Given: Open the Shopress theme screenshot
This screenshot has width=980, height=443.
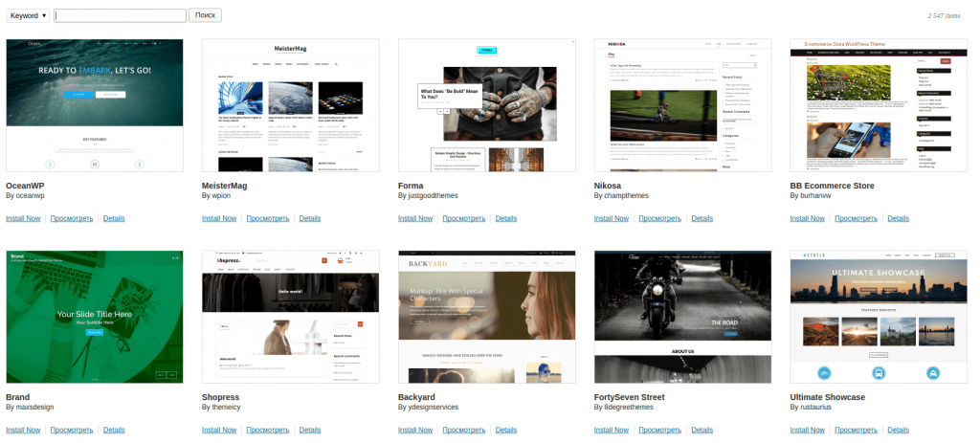Looking at the screenshot, I should point(291,317).
